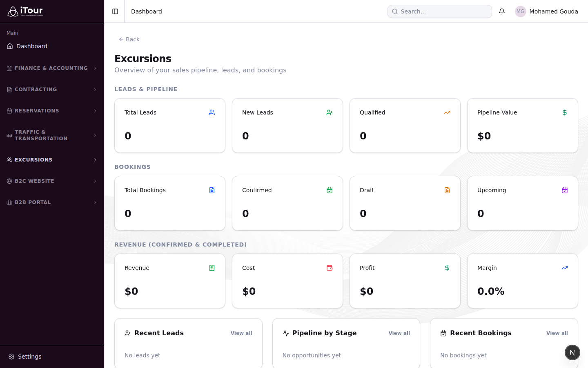This screenshot has width=588, height=368.
Task: Click the Pipeline by Stage activity icon
Action: pyautogui.click(x=286, y=333)
